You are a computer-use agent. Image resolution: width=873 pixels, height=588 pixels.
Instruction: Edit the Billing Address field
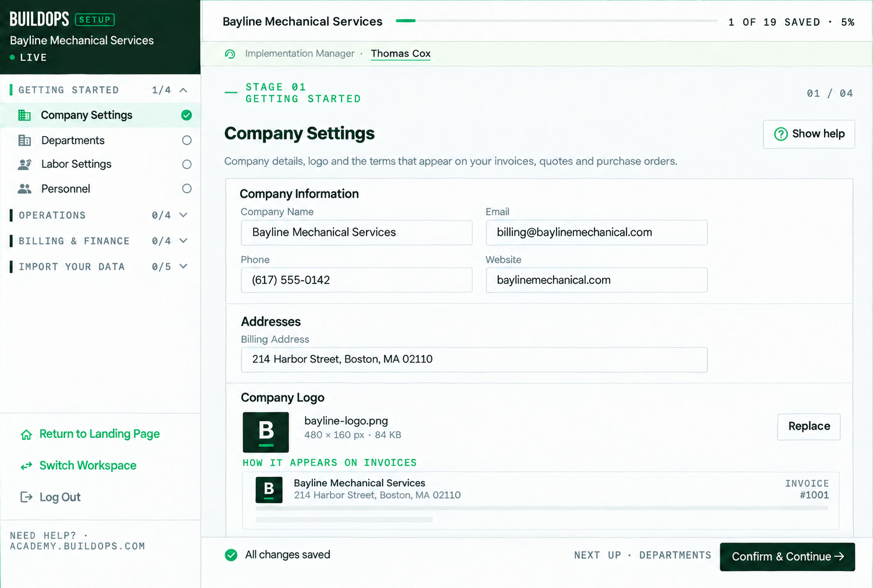click(474, 359)
